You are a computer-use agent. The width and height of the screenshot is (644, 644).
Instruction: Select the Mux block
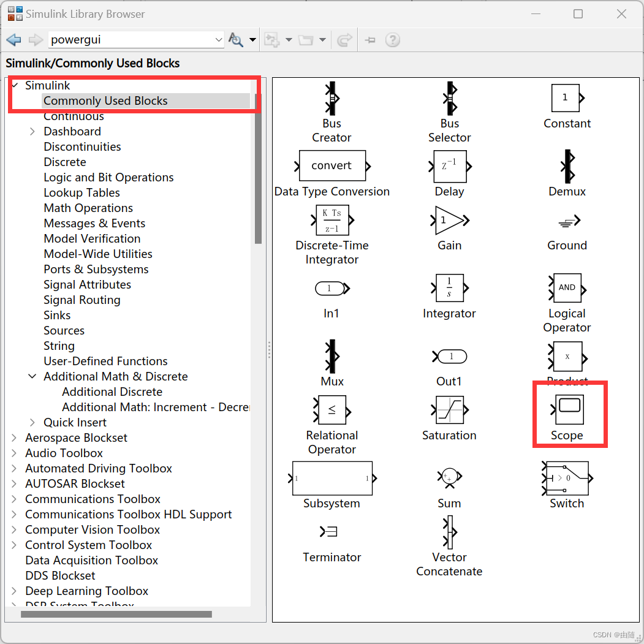pyautogui.click(x=332, y=356)
